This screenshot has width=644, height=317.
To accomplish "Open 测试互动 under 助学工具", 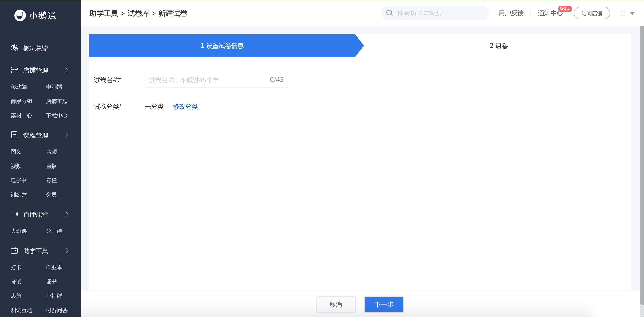I will click(21, 310).
